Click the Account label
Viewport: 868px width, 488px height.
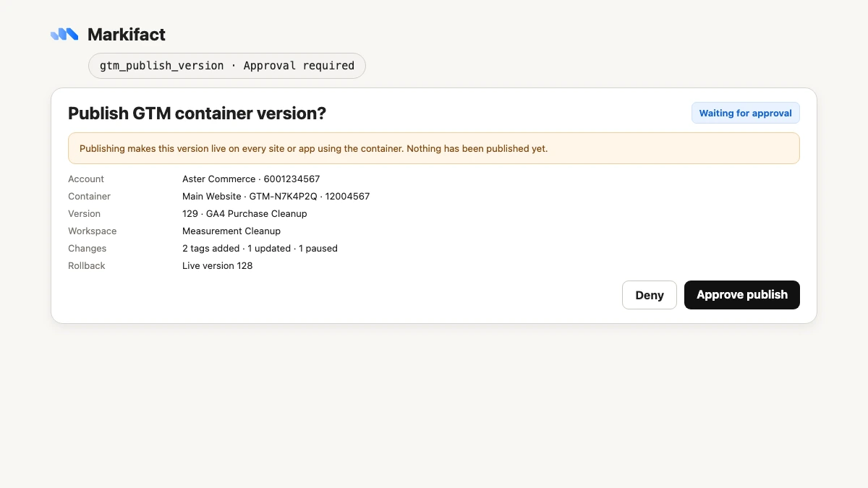click(x=86, y=179)
